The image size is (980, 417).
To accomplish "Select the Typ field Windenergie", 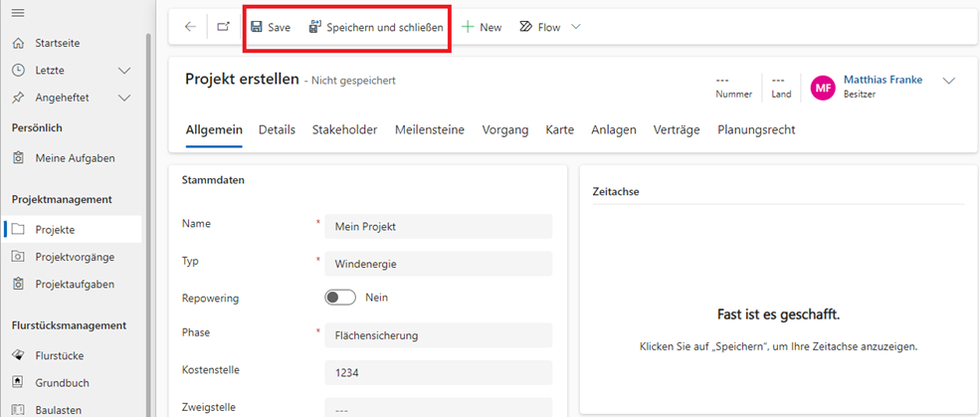I will point(438,264).
